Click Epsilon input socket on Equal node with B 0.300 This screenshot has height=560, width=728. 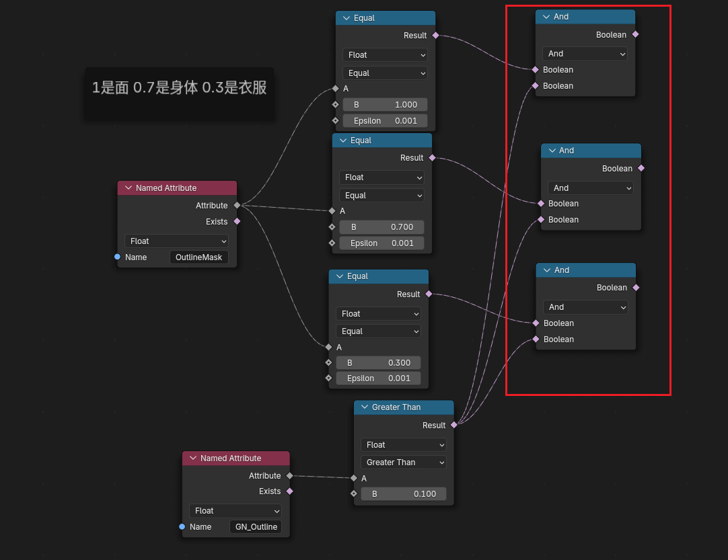tap(328, 378)
